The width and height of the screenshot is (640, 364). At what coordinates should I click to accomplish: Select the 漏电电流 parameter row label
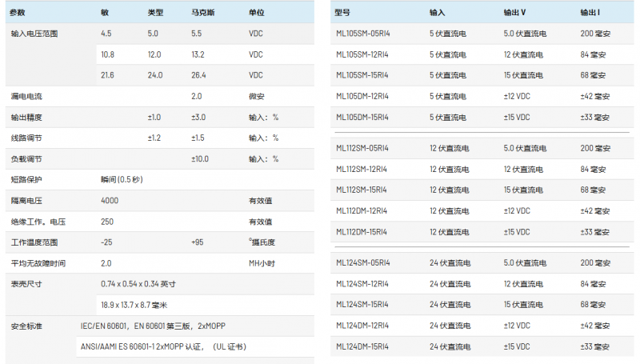click(26, 96)
